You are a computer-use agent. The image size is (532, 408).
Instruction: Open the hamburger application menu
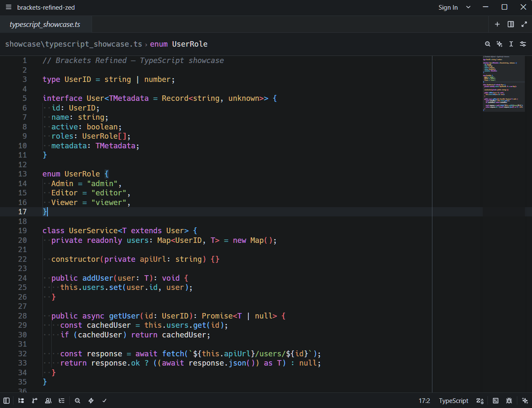click(x=8, y=7)
